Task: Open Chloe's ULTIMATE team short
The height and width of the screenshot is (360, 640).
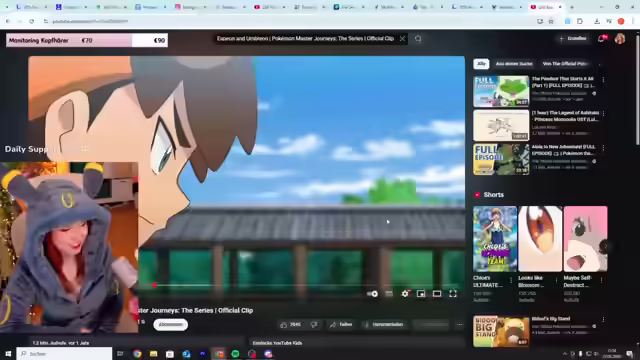Action: point(495,239)
